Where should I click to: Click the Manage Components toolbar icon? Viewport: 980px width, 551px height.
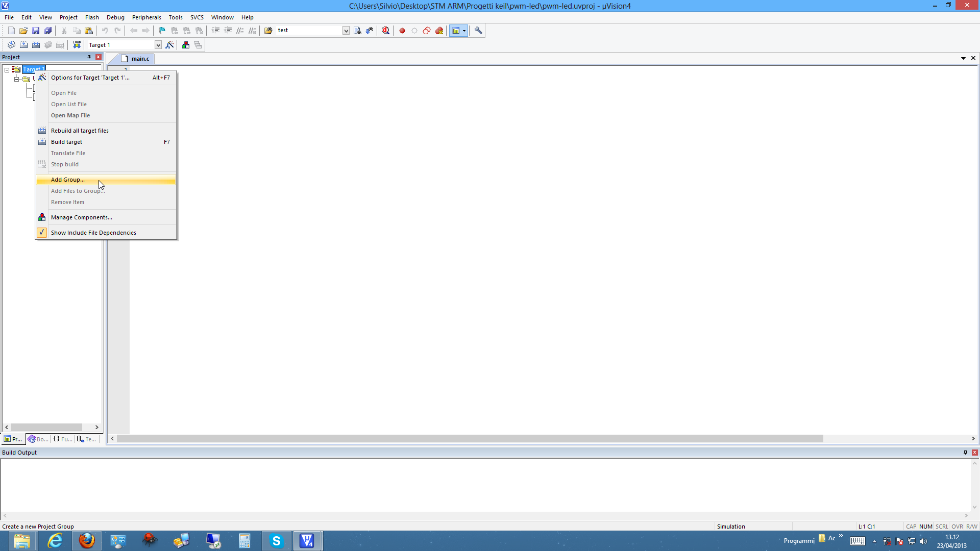click(x=186, y=45)
